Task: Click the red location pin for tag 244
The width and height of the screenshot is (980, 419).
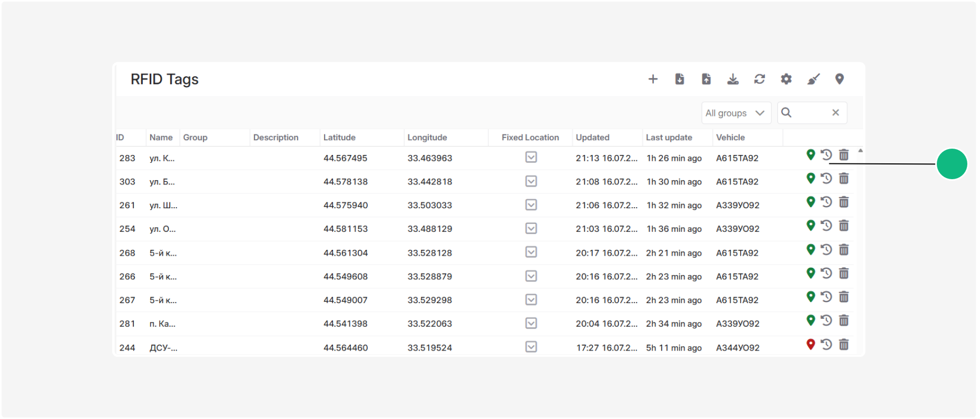Action: coord(811,344)
